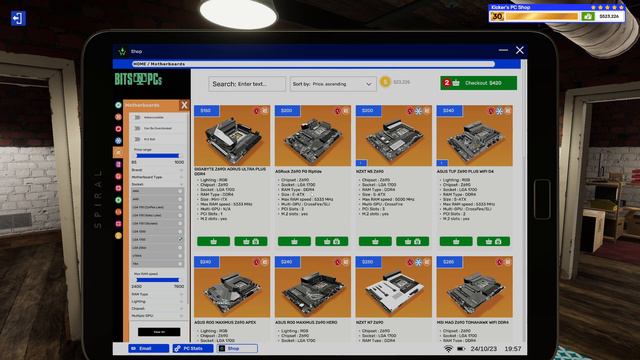Expand the Motherboard Type filter section
The image size is (640, 360).
pos(157,177)
